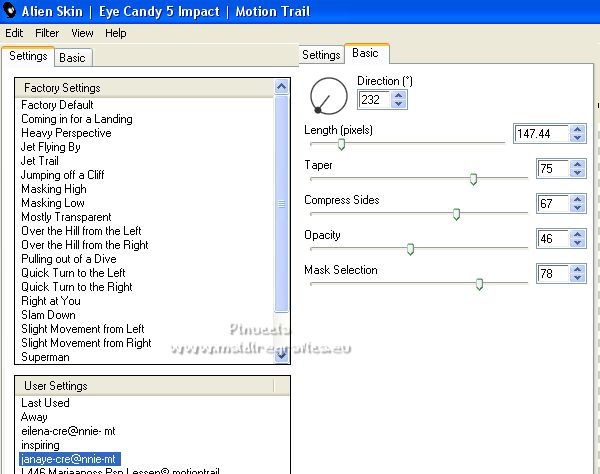Select the Masking High preset
Screen dimensions: 600x474
54,189
